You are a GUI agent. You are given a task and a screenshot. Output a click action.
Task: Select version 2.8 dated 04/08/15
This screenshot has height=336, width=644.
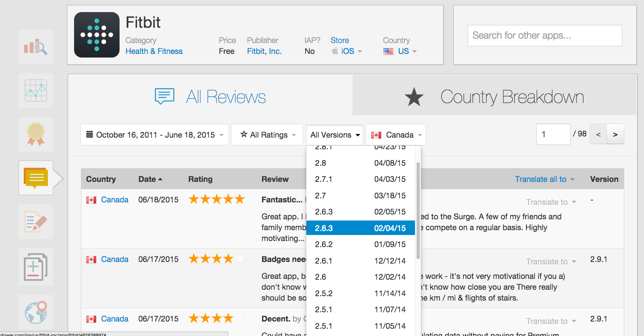coord(361,163)
